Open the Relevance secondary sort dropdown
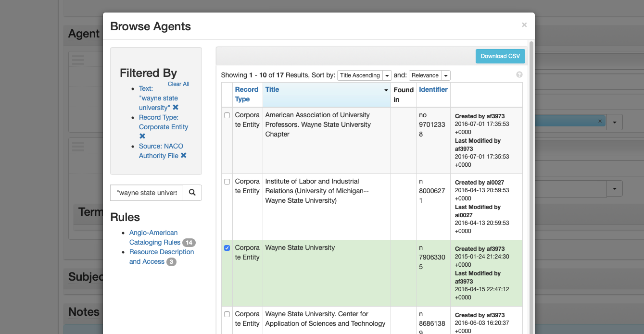 (x=429, y=75)
